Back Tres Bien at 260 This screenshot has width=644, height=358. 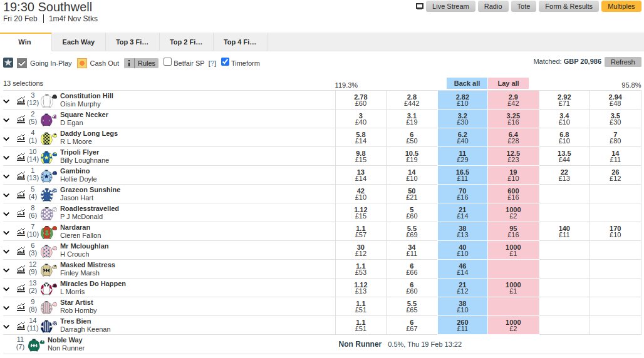tap(462, 325)
